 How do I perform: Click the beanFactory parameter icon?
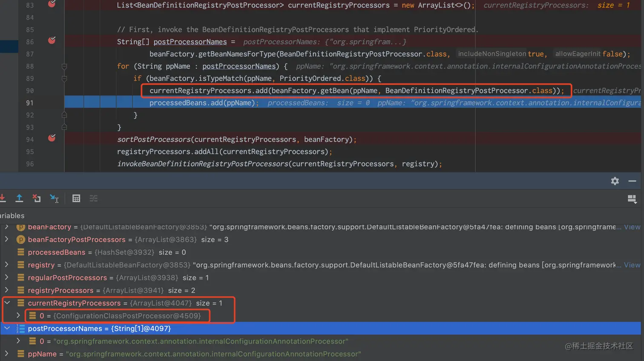pos(20,227)
